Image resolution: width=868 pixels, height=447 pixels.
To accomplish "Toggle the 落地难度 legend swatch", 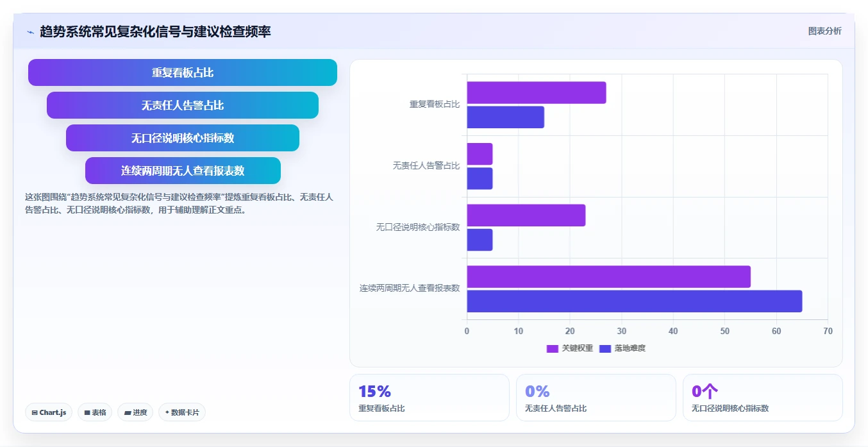I will tap(605, 348).
